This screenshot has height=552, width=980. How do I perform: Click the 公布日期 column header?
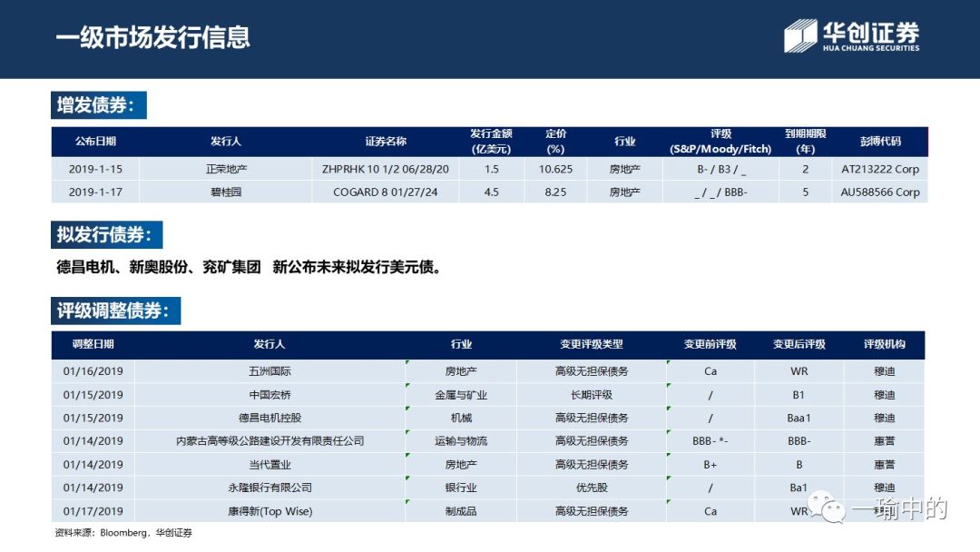click(95, 142)
